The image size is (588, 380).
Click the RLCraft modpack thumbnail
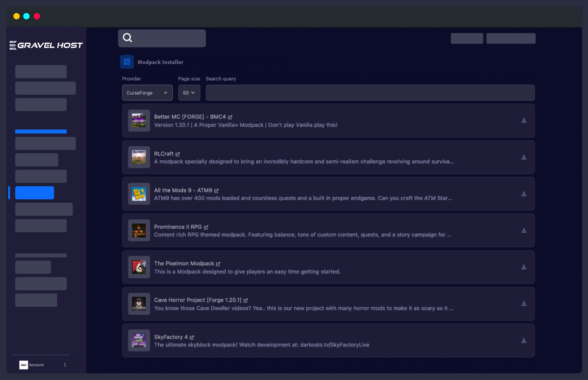139,157
